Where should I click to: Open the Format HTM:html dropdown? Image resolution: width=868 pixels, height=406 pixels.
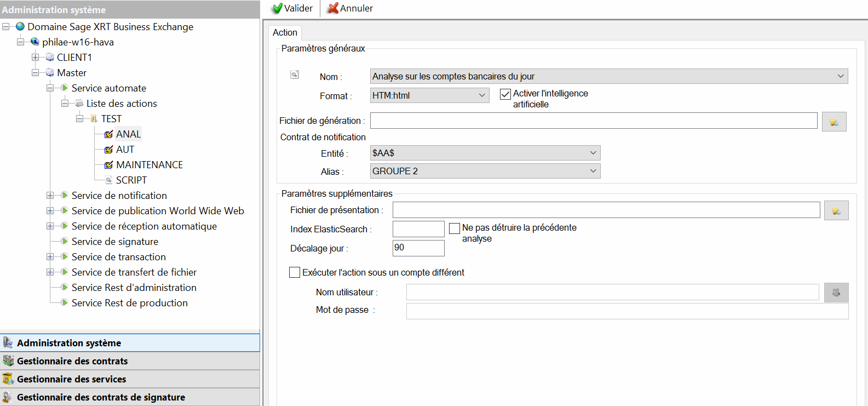pyautogui.click(x=482, y=95)
